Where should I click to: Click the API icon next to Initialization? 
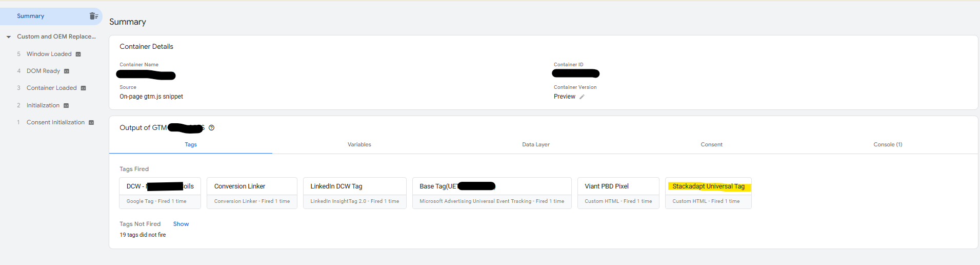click(66, 105)
